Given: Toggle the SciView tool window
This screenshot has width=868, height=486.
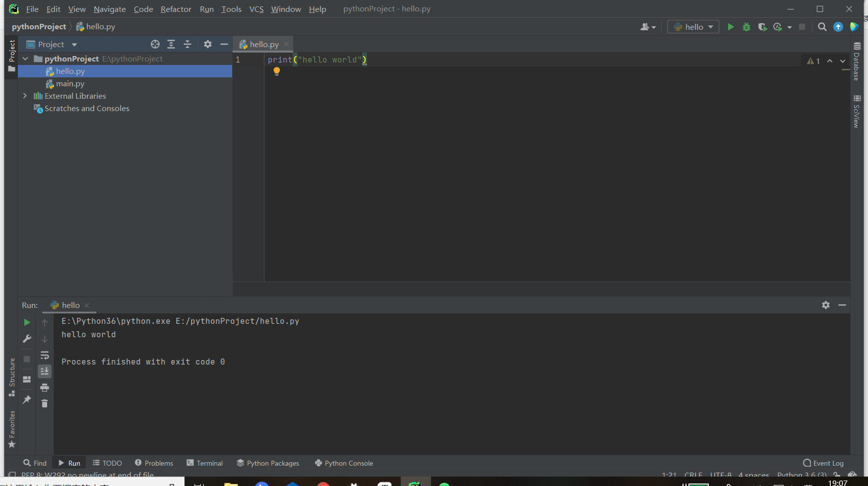Looking at the screenshot, I should pyautogui.click(x=857, y=112).
